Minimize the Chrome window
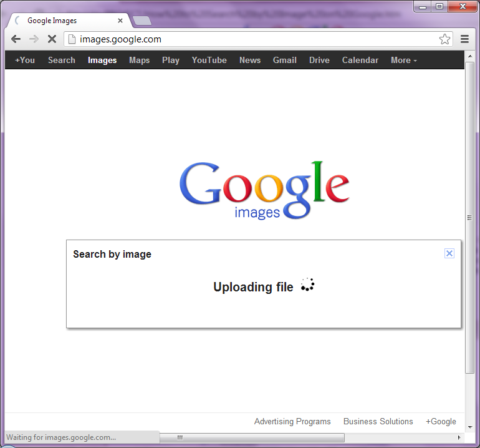The height and width of the screenshot is (448, 480). pyautogui.click(x=423, y=6)
